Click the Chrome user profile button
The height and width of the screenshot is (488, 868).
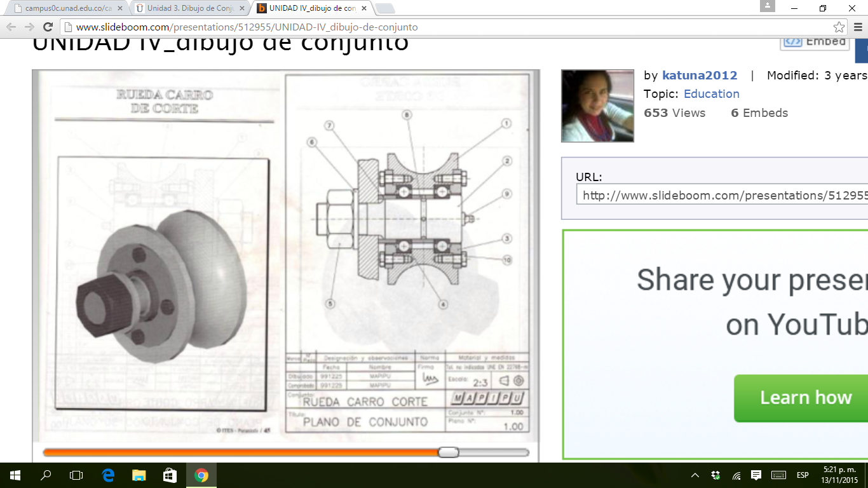[767, 6]
